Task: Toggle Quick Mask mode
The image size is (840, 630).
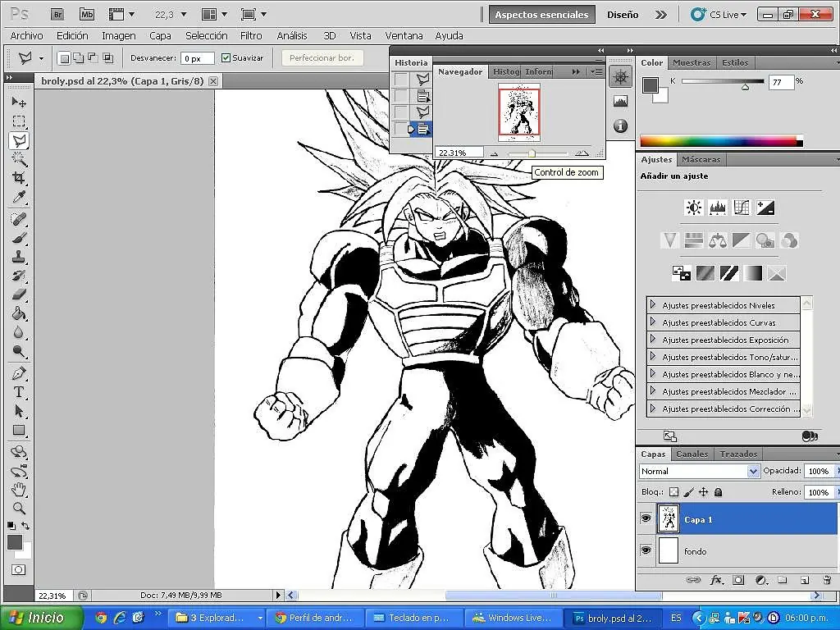Action: 19,569
